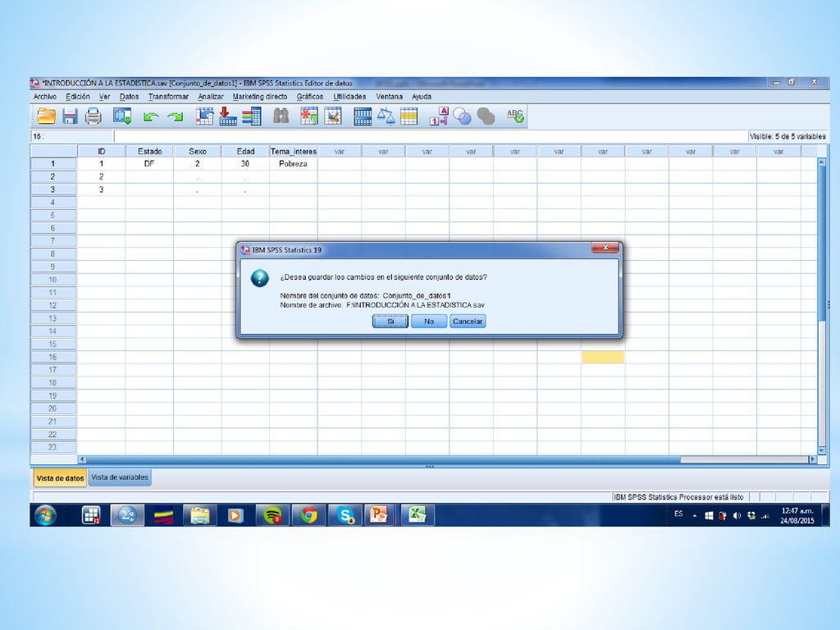This screenshot has height=630, width=840.
Task: Switch to PowerPoint in the taskbar
Action: 381,515
